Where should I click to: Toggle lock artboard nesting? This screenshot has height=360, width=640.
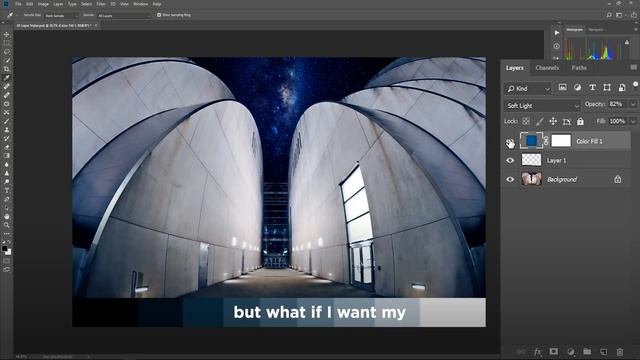tap(567, 121)
